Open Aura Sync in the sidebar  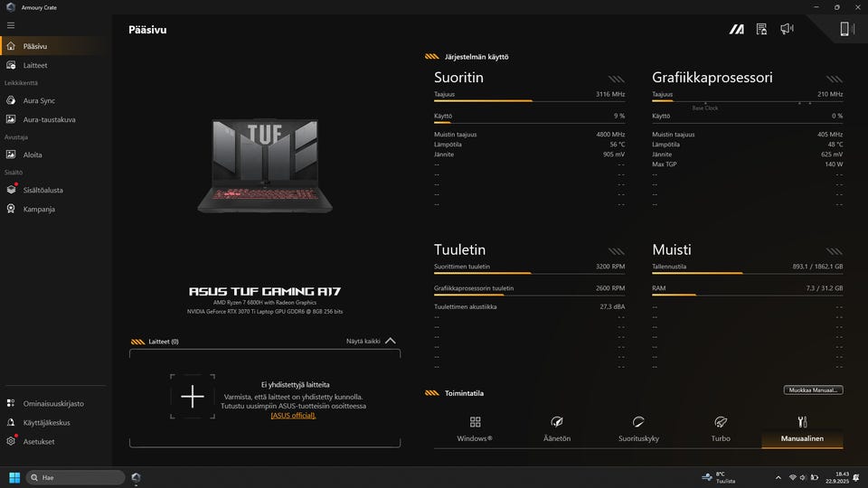pyautogui.click(x=55, y=100)
